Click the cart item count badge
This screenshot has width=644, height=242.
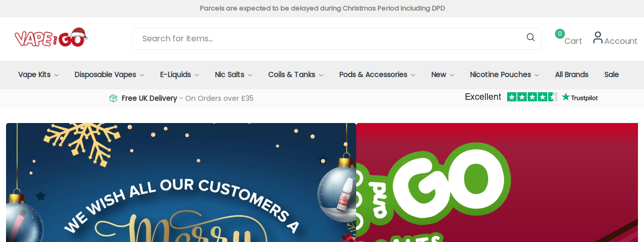(x=560, y=34)
